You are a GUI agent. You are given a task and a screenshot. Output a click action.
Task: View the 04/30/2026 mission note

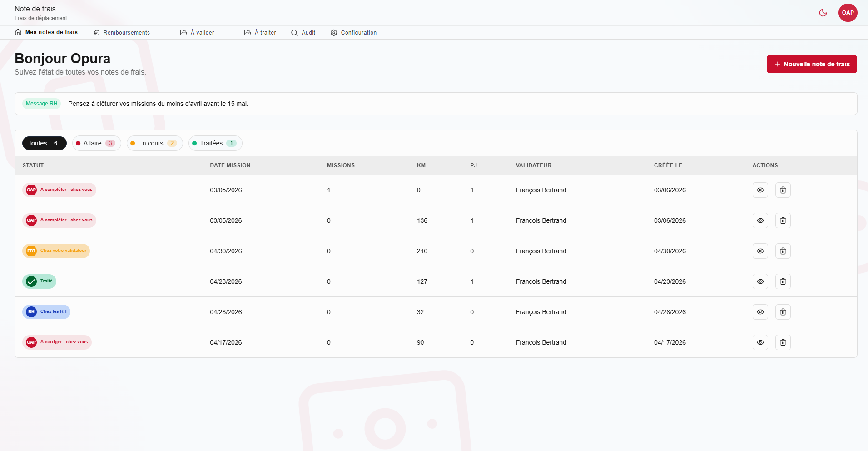point(760,251)
